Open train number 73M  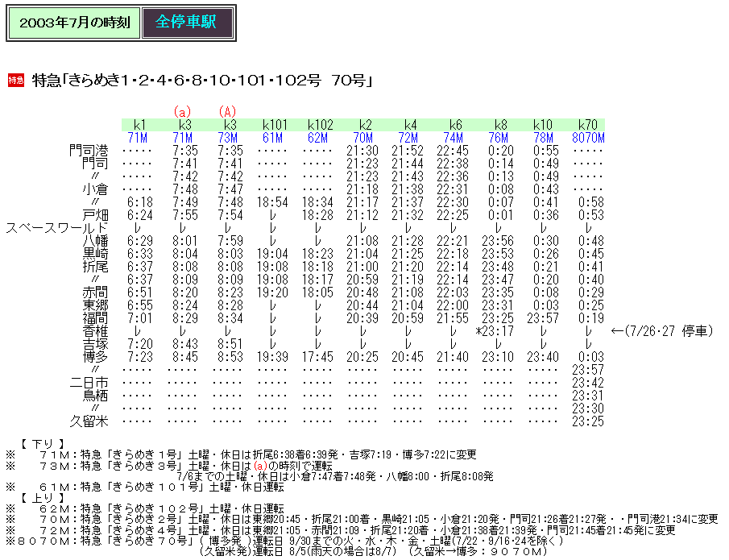[228, 138]
